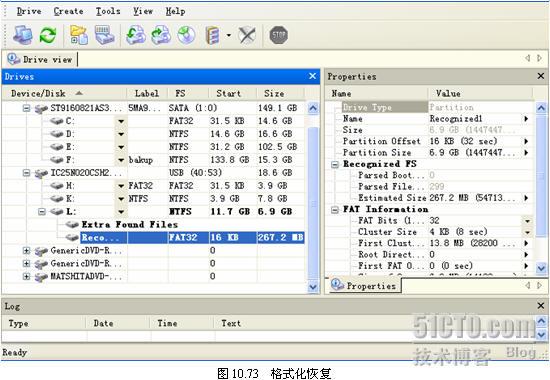Screen dimensions: 550x380
Task: Collapse the L: partition node
Action: point(42,212)
